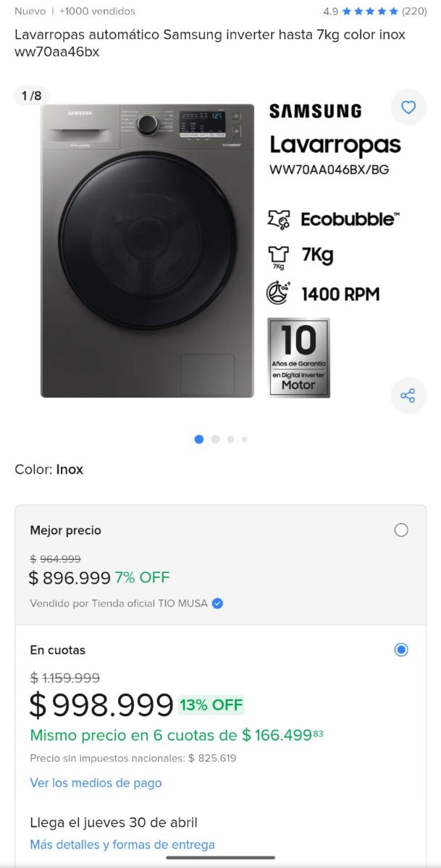Tap the heart favorite icon
Screen dimensions: 441x868
pos(408,108)
